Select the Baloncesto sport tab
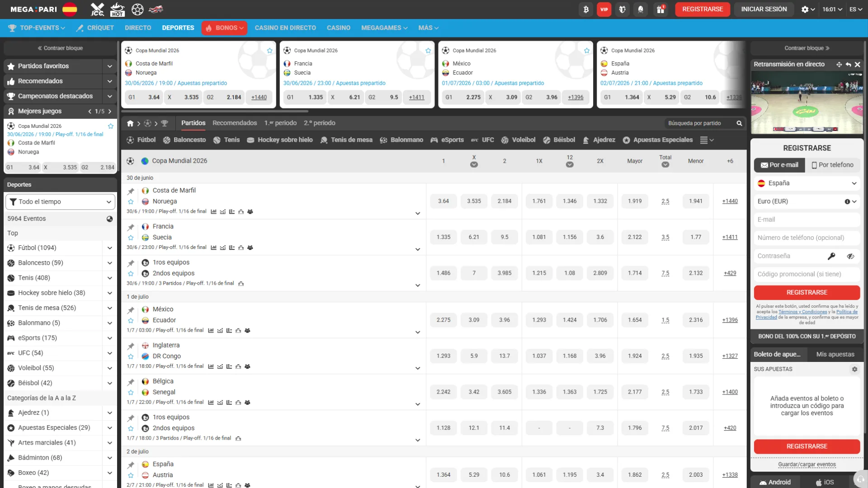The image size is (868, 488). 184,140
